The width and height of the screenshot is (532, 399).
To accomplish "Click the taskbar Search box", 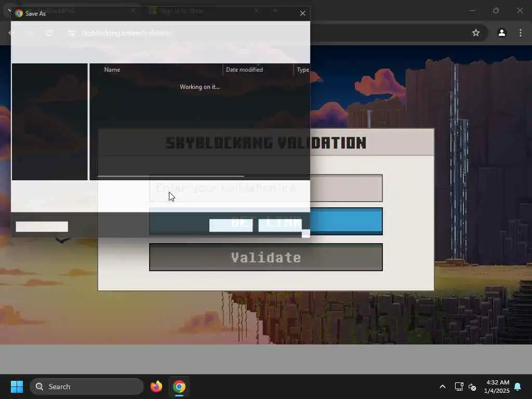I will coord(87,387).
